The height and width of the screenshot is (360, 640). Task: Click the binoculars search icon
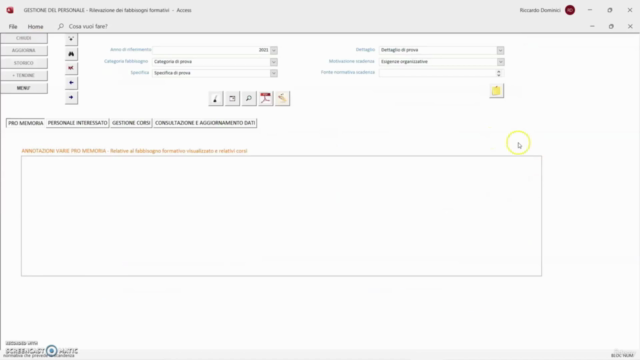click(71, 53)
